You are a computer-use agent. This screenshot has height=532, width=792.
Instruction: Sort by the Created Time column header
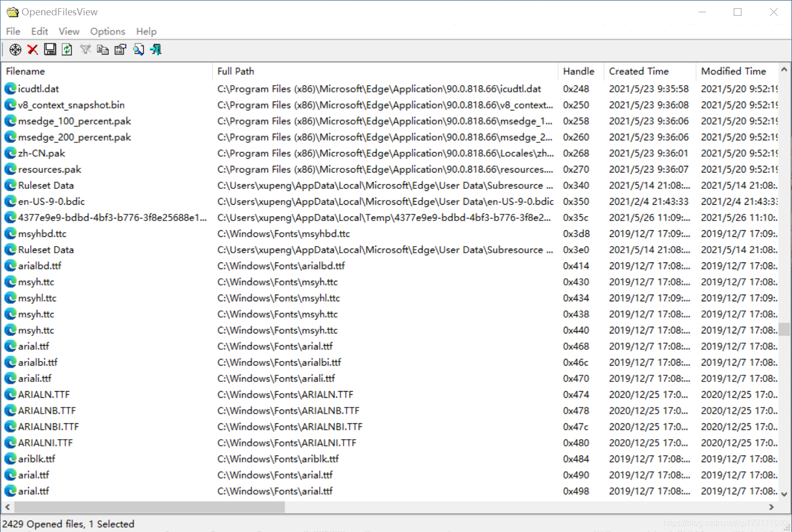(x=650, y=71)
